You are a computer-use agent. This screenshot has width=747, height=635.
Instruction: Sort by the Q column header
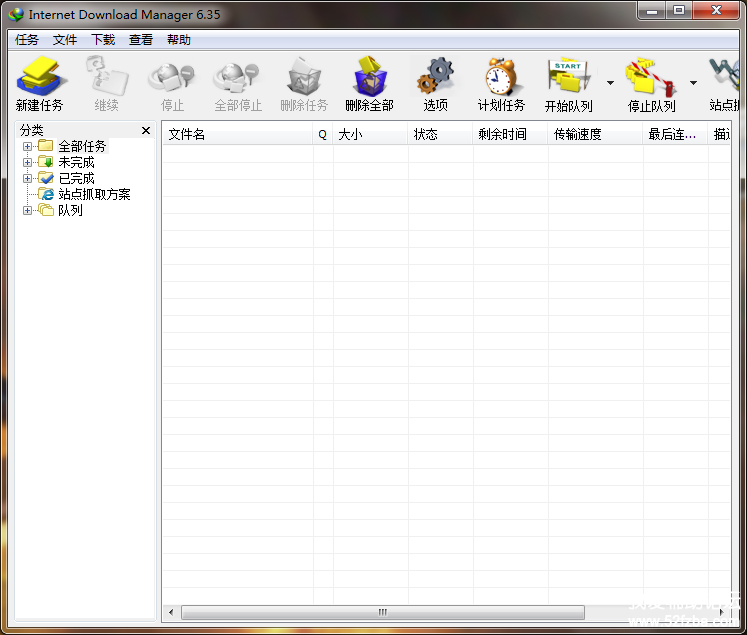[323, 134]
